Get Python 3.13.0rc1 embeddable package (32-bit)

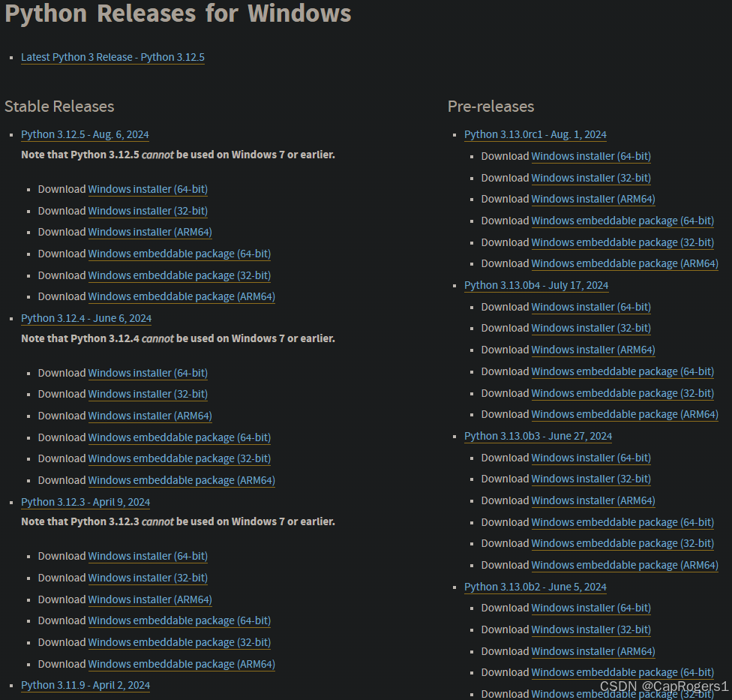622,243
